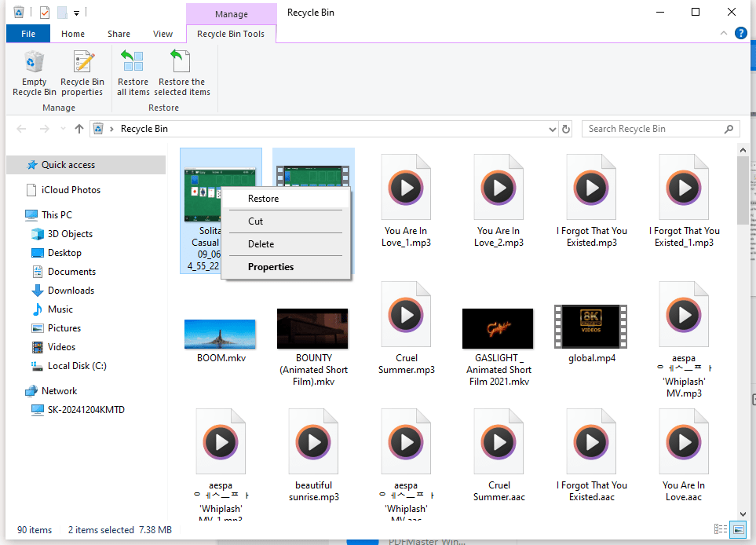Switch to the Recycle Bin Tools tab
756x545 pixels.
click(231, 33)
